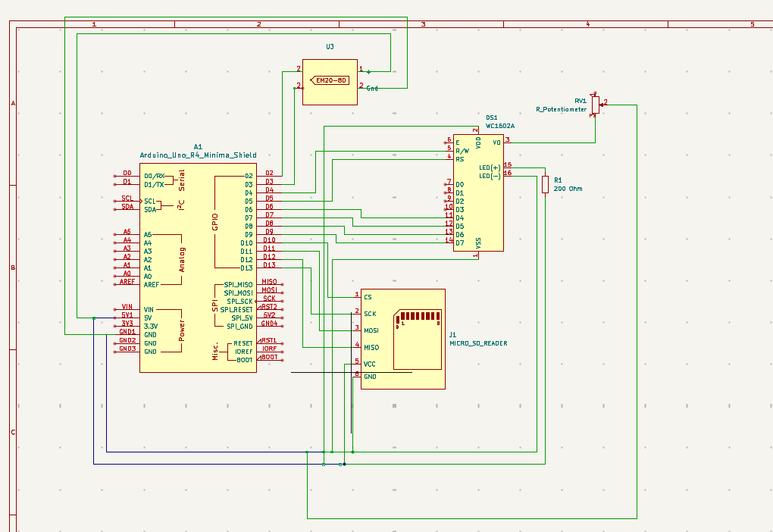Click the U3 reference designator
773x532 pixels.
(330, 47)
